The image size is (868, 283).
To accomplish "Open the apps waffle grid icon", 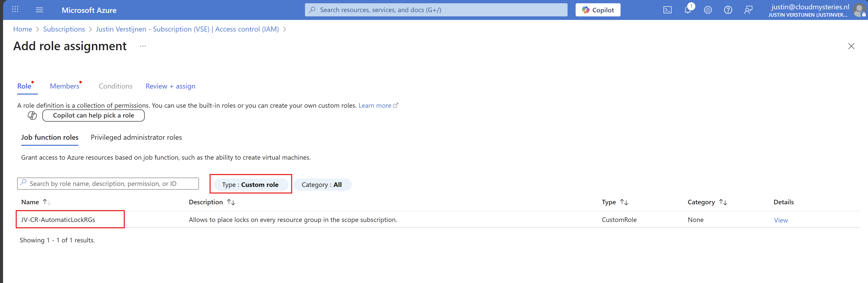I will click(x=15, y=9).
